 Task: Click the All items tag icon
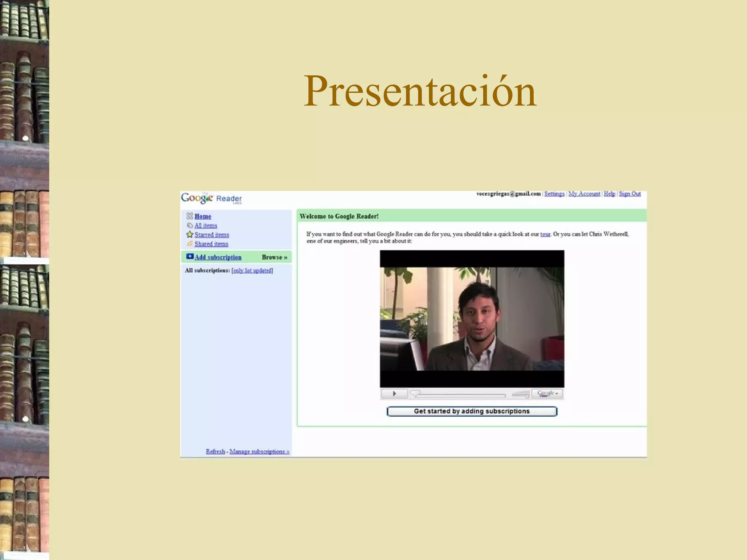point(190,225)
